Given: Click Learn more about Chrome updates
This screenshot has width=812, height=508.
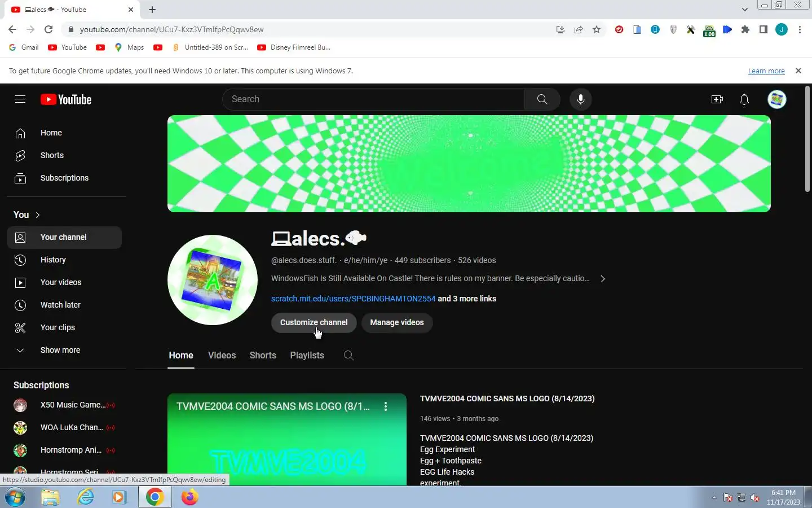Looking at the screenshot, I should click(766, 71).
